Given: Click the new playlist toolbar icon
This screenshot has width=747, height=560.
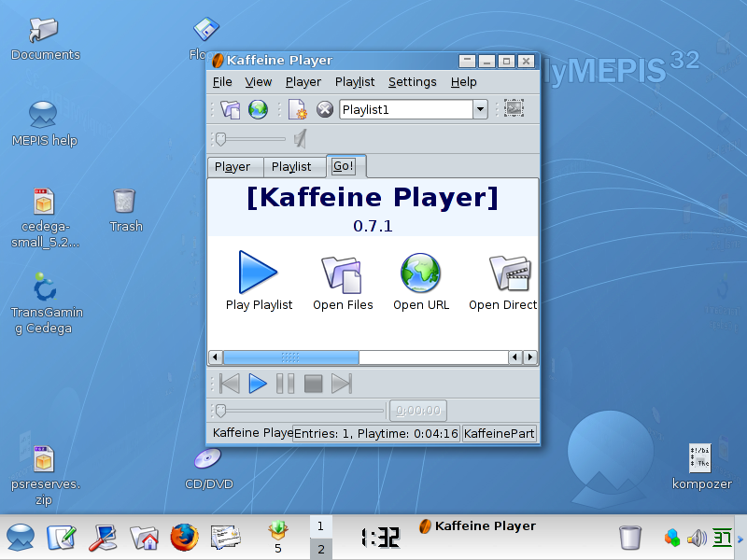Looking at the screenshot, I should (297, 109).
